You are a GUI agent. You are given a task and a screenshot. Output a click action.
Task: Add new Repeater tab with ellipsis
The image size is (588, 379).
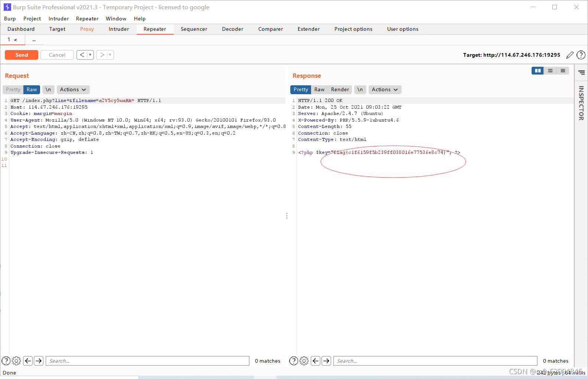pos(34,40)
